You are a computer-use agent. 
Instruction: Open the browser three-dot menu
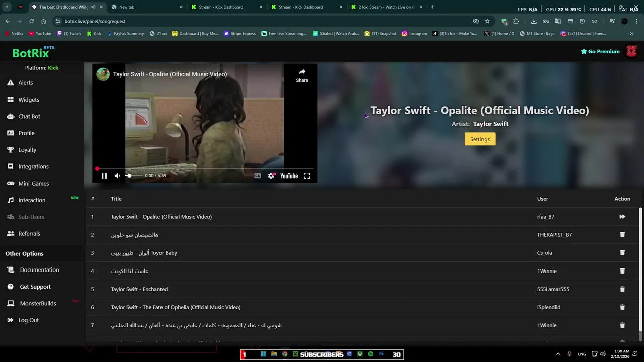637,21
